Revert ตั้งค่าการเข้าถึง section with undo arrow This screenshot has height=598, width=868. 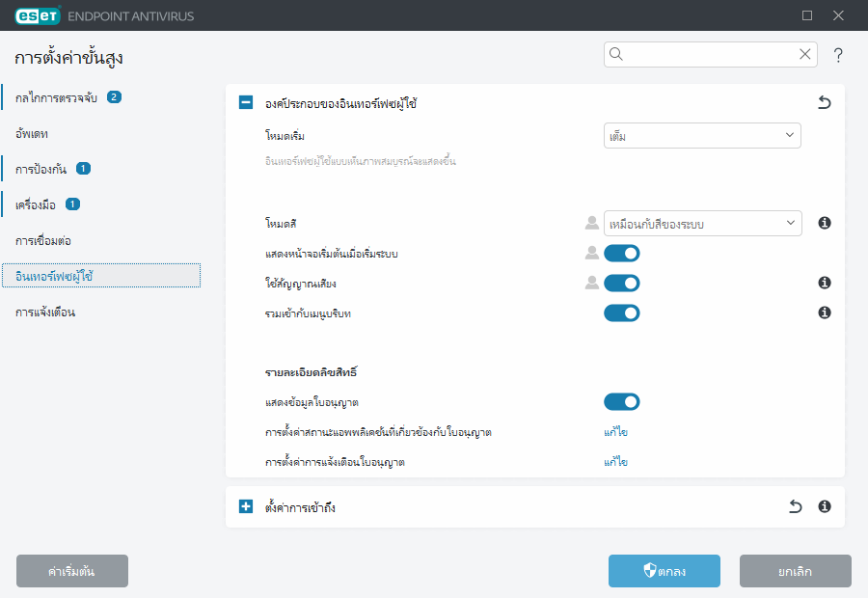(x=795, y=506)
